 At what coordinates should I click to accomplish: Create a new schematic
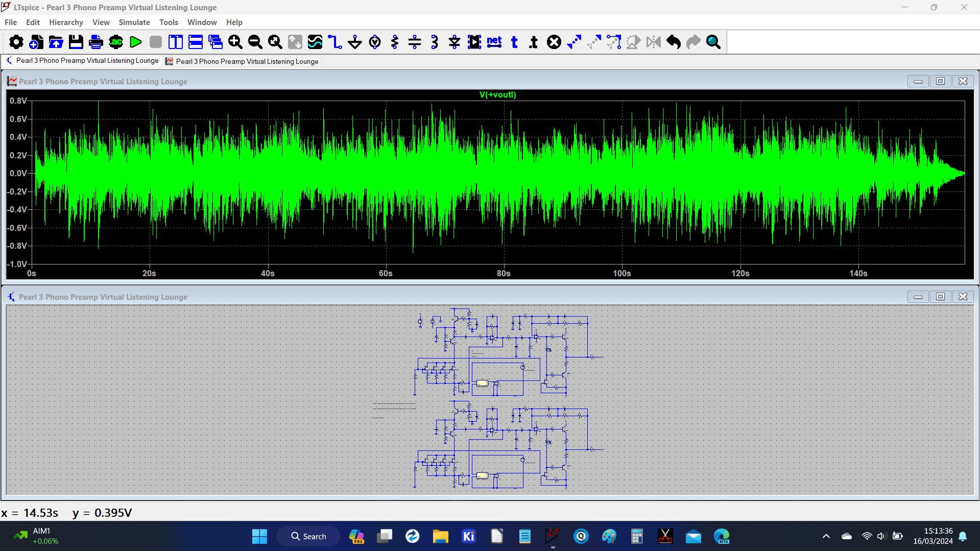[x=36, y=42]
